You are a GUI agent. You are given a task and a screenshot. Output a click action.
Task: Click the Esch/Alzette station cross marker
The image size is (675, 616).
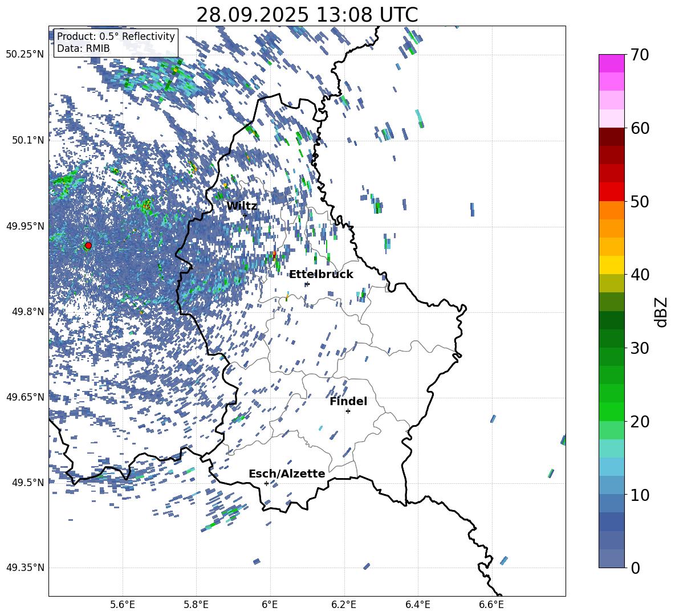[266, 483]
